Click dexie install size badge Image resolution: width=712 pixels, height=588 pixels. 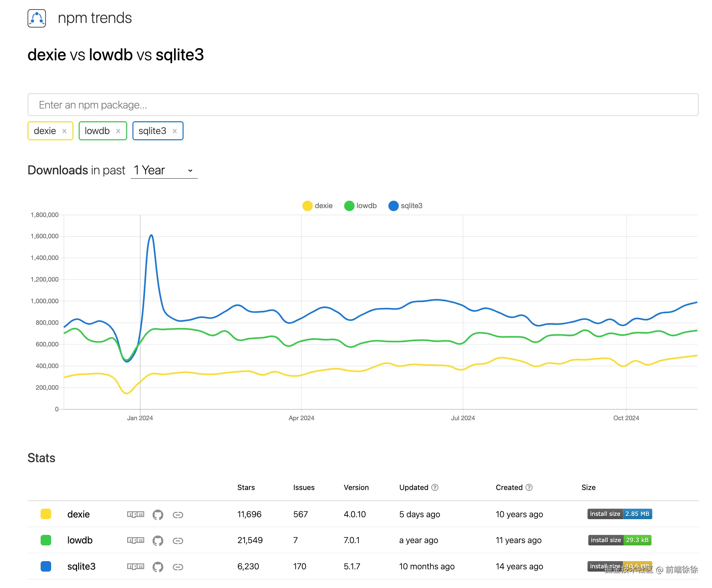point(620,514)
